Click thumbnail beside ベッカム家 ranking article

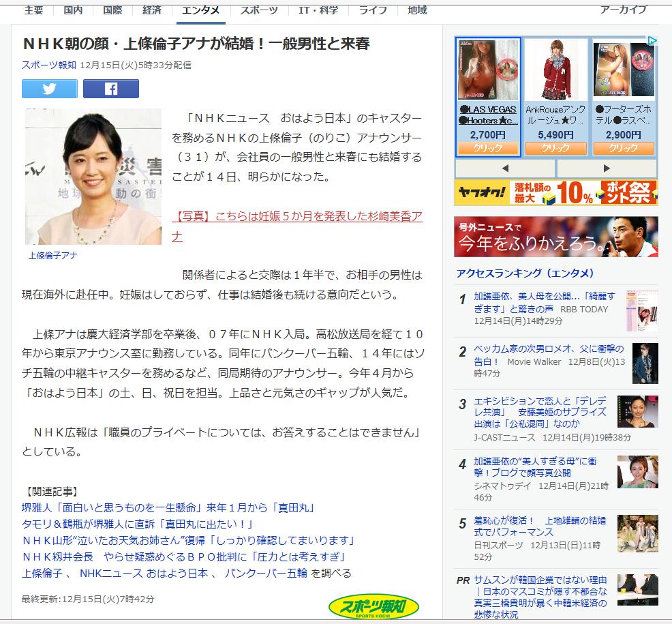(x=645, y=363)
